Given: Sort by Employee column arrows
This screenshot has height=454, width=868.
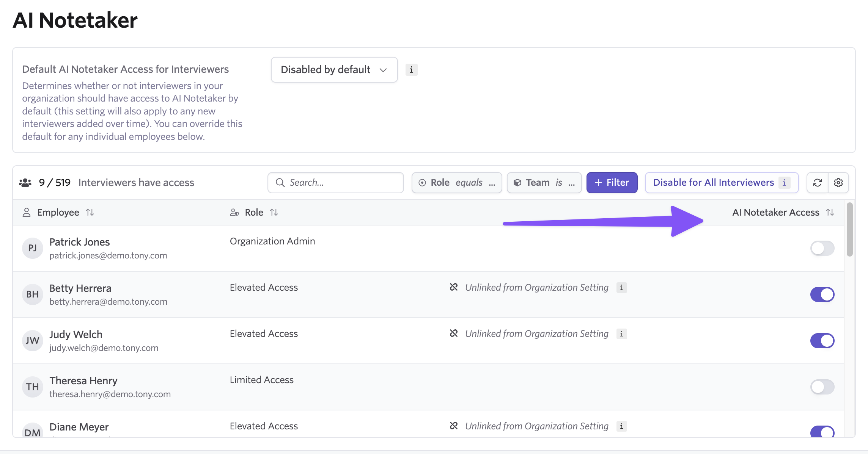Looking at the screenshot, I should [90, 212].
